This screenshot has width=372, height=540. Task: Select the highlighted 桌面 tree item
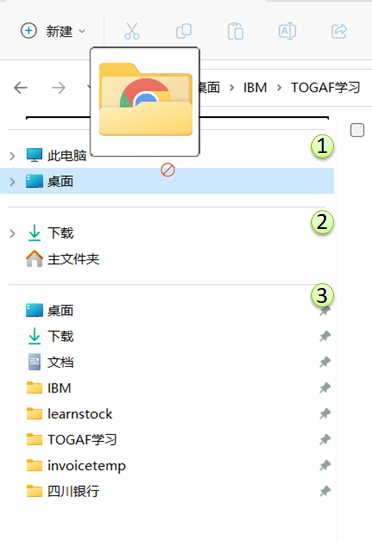coord(167,181)
